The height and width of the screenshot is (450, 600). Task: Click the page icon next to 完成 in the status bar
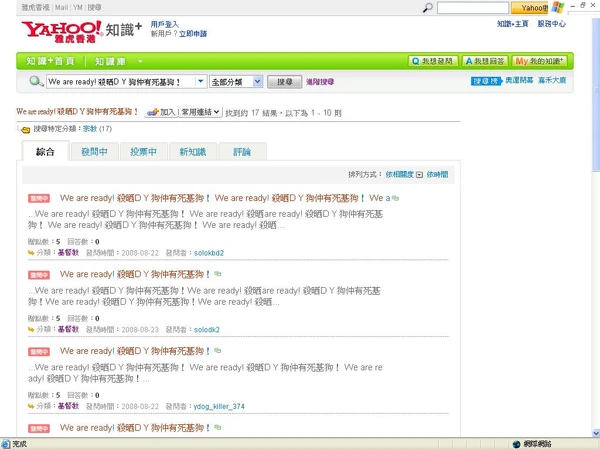(x=6, y=444)
